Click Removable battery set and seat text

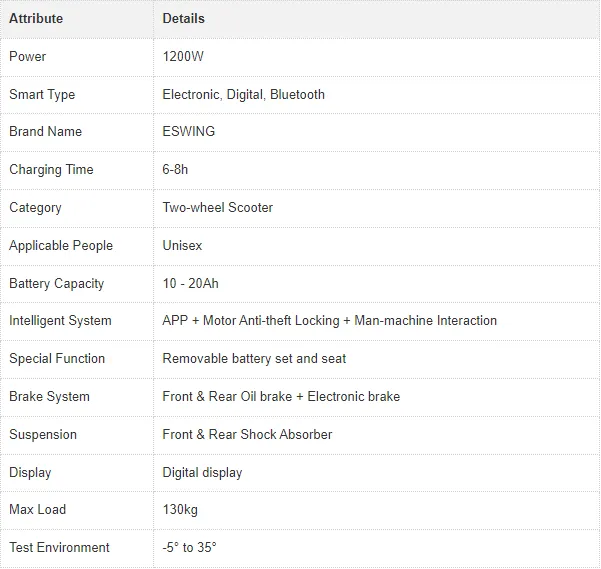tap(254, 359)
